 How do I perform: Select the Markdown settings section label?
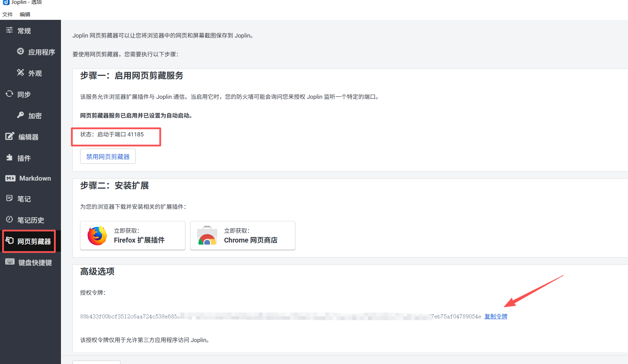pyautogui.click(x=35, y=178)
